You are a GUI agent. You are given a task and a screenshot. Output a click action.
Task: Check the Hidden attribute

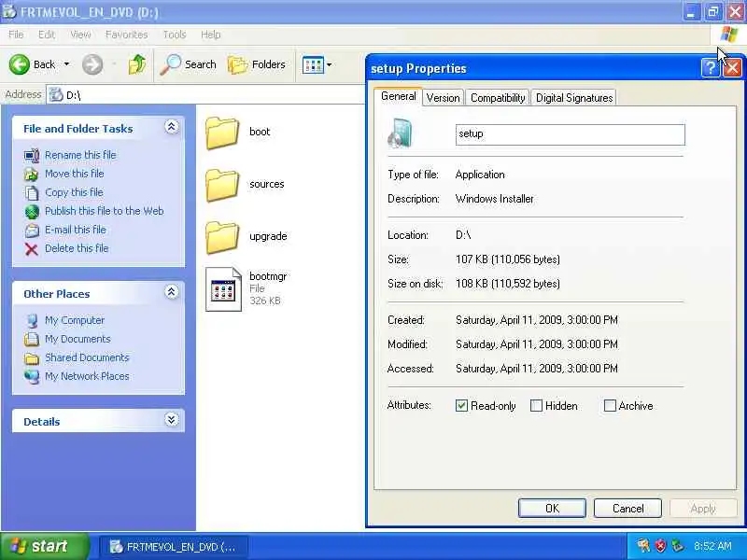click(536, 406)
